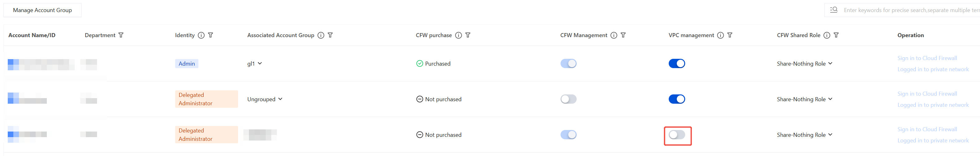Show info for Associated Account Group

tap(321, 35)
